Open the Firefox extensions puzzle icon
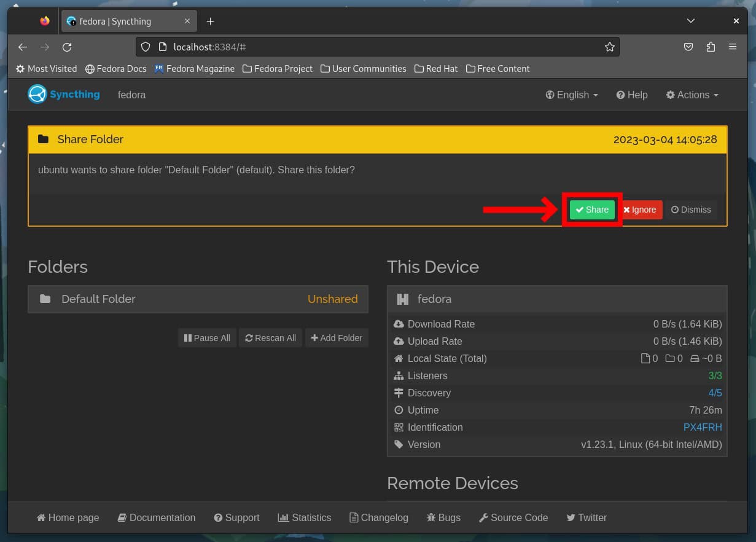 [711, 47]
